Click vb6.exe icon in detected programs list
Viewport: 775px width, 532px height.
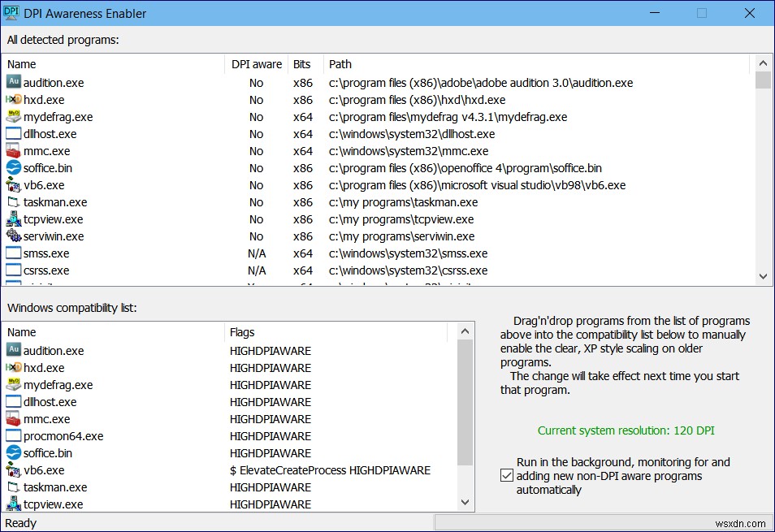(x=13, y=184)
